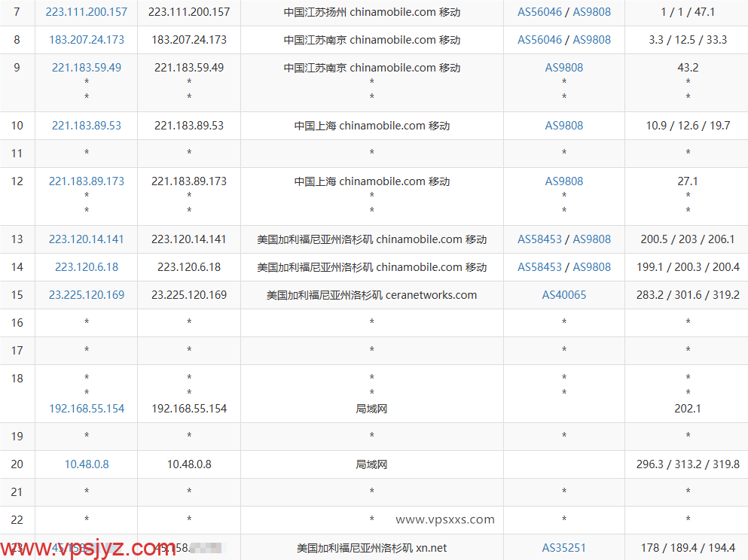Select plain text 223.120.14.141 in second column
748x560 pixels.
pyautogui.click(x=189, y=239)
